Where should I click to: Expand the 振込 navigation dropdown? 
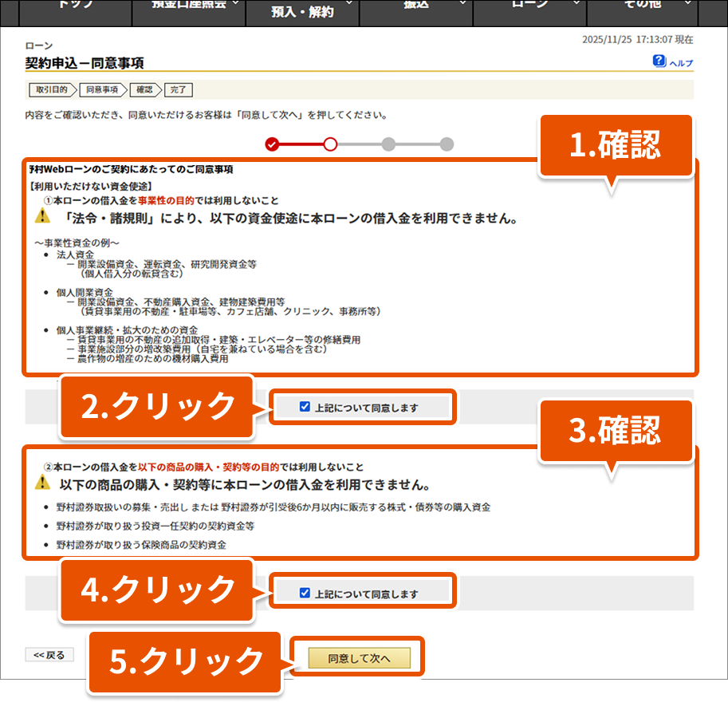pyautogui.click(x=415, y=6)
